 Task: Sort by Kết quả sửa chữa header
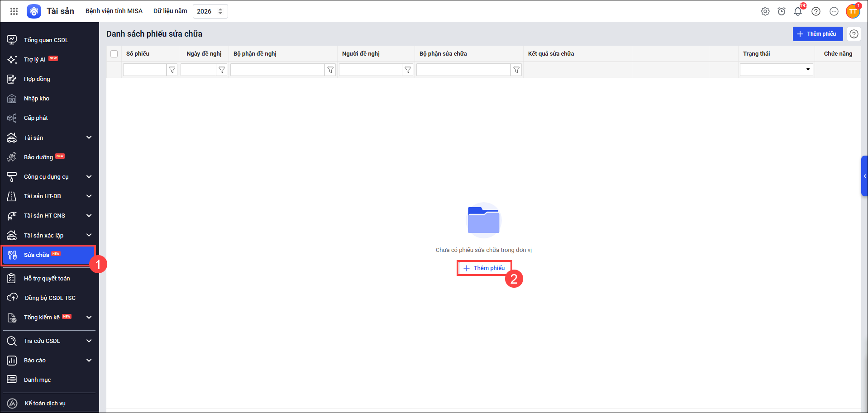click(x=551, y=54)
